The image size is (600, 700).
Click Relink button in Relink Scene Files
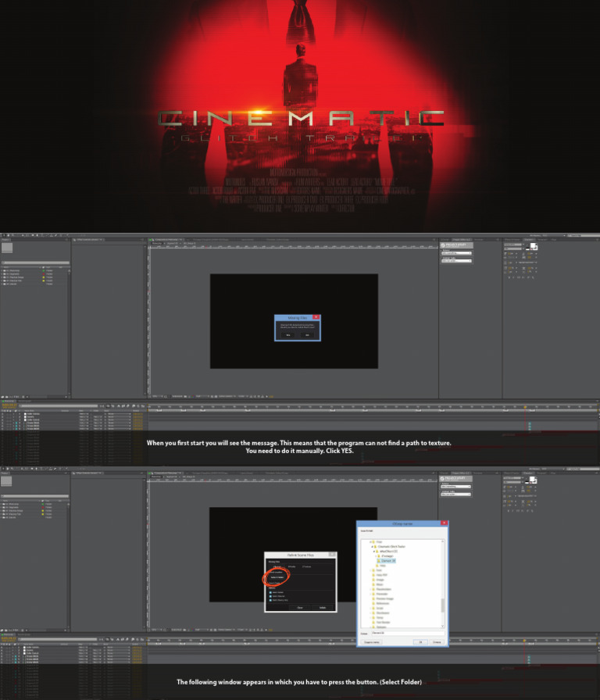(x=323, y=608)
